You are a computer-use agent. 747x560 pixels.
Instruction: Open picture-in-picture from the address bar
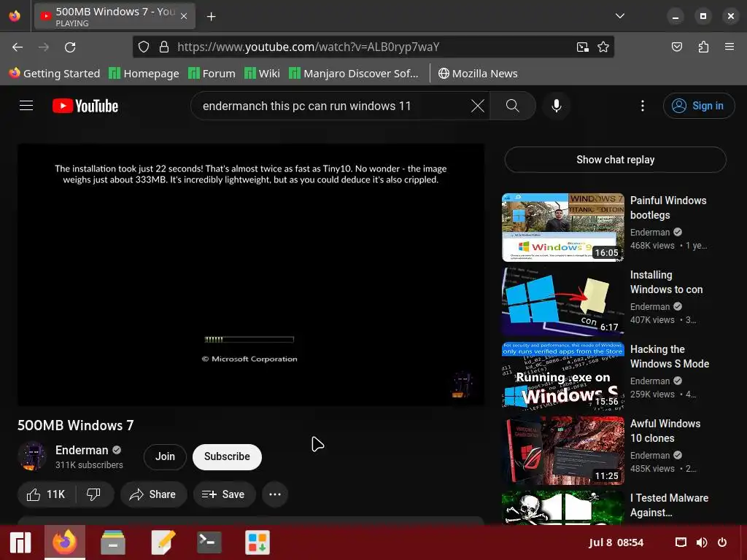(x=582, y=47)
